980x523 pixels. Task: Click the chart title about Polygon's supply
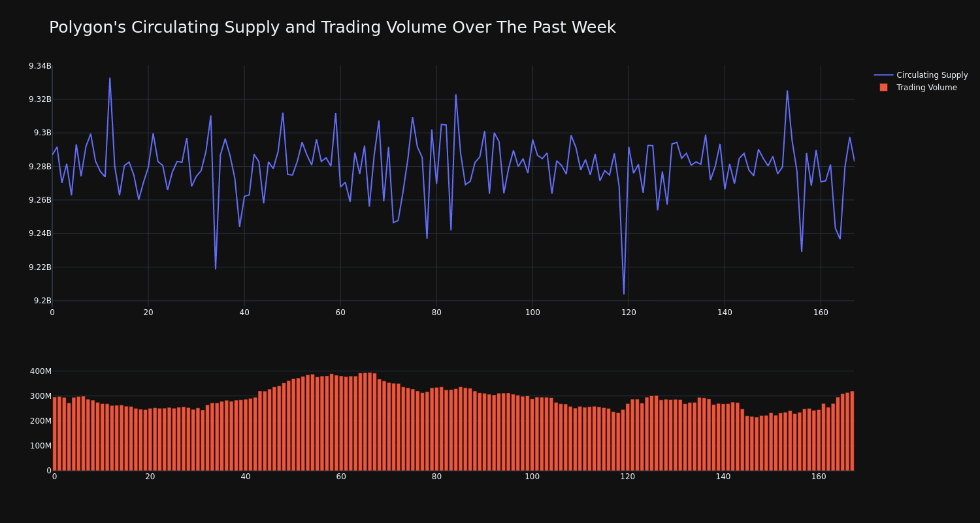pos(332,27)
